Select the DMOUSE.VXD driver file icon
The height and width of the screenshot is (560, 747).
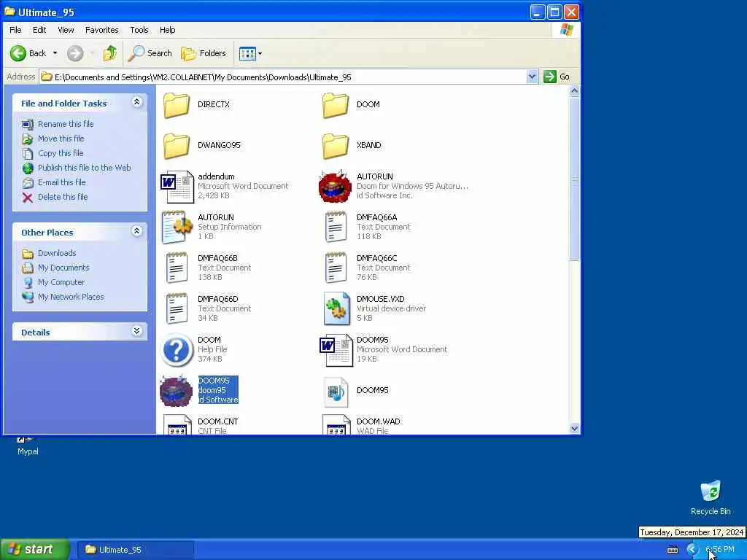click(x=336, y=309)
